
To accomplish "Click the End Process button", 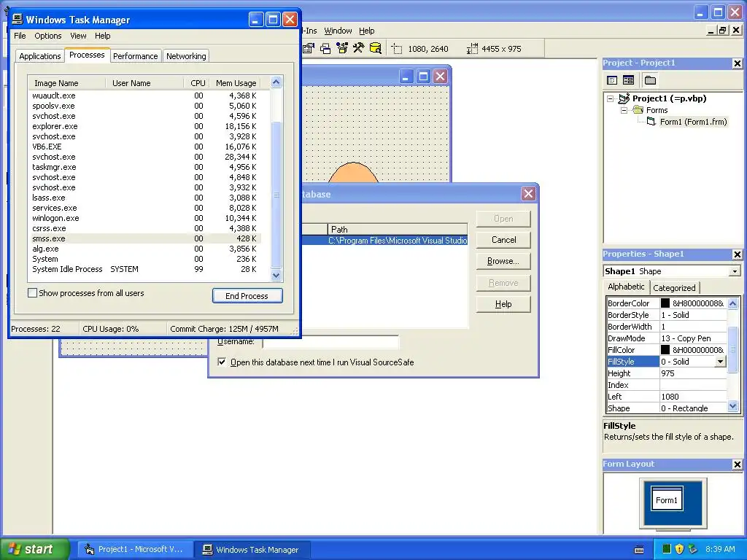I will (x=247, y=296).
